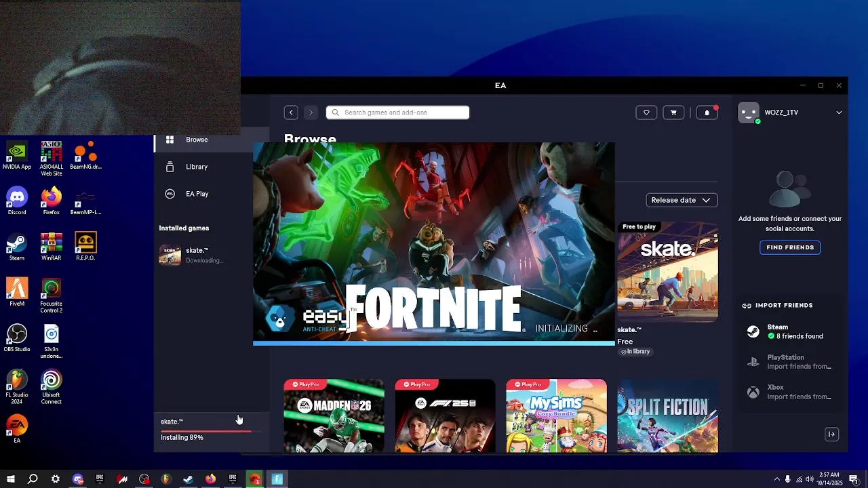Switch to Browse in EA sidebar
Screen dimensions: 868x488
(197, 140)
